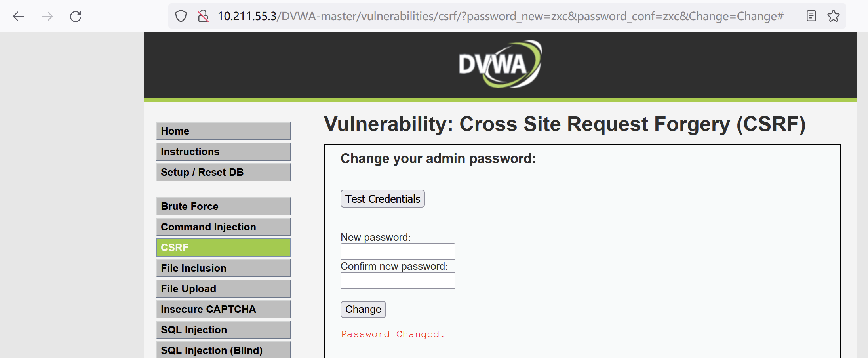868x358 pixels.
Task: Click the forward navigation arrow
Action: pyautogui.click(x=47, y=16)
